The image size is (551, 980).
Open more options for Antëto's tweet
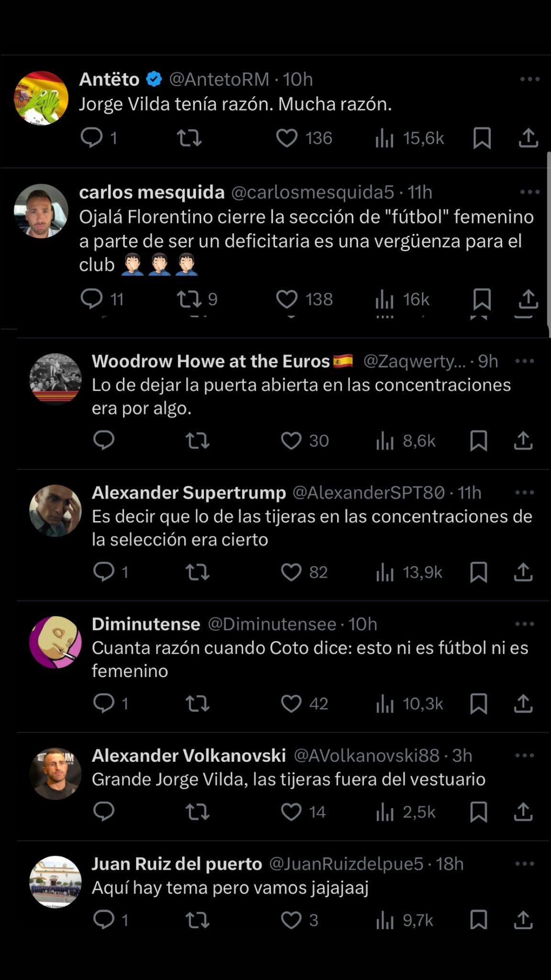(x=529, y=79)
